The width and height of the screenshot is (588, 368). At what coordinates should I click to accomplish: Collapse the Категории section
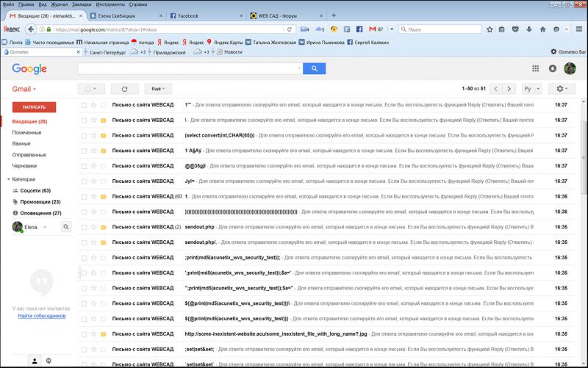(x=7, y=179)
